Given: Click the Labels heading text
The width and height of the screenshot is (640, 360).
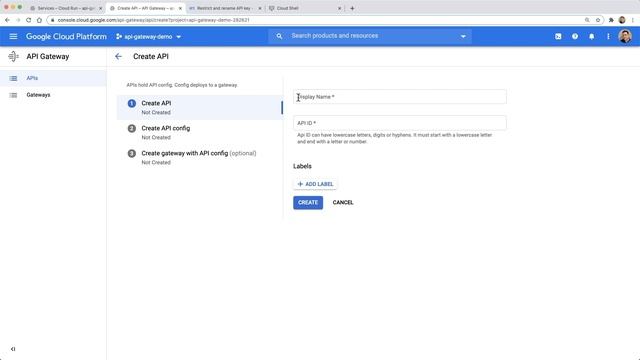Looking at the screenshot, I should (x=302, y=166).
